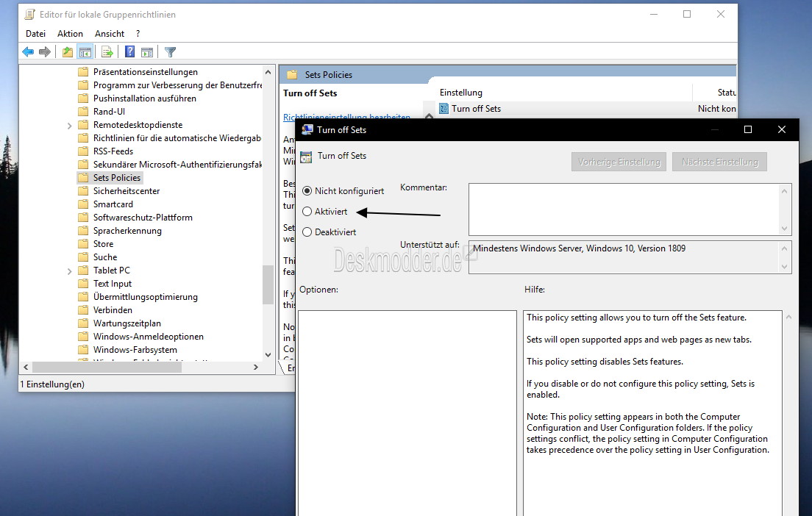The height and width of the screenshot is (516, 812).
Task: Click the "1 Einstellung(en)" status bar text
Action: (x=52, y=384)
